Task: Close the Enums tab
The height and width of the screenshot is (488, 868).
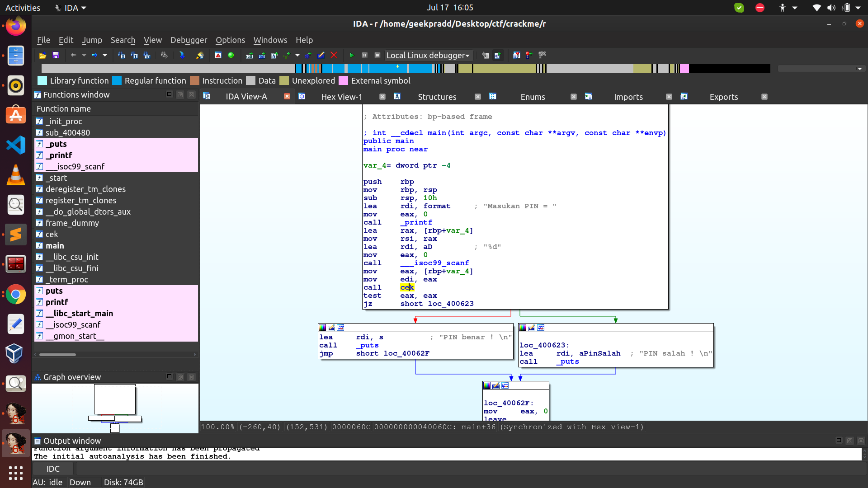Action: 573,97
